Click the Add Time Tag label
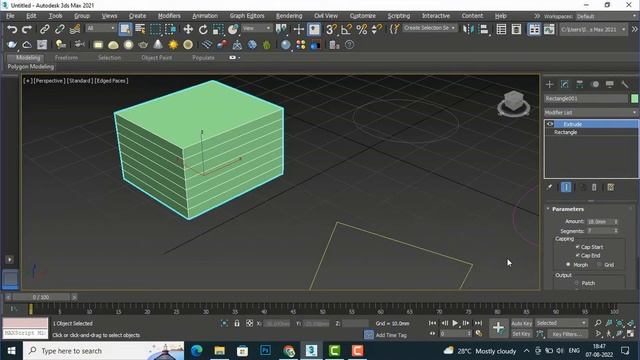 pos(391,335)
